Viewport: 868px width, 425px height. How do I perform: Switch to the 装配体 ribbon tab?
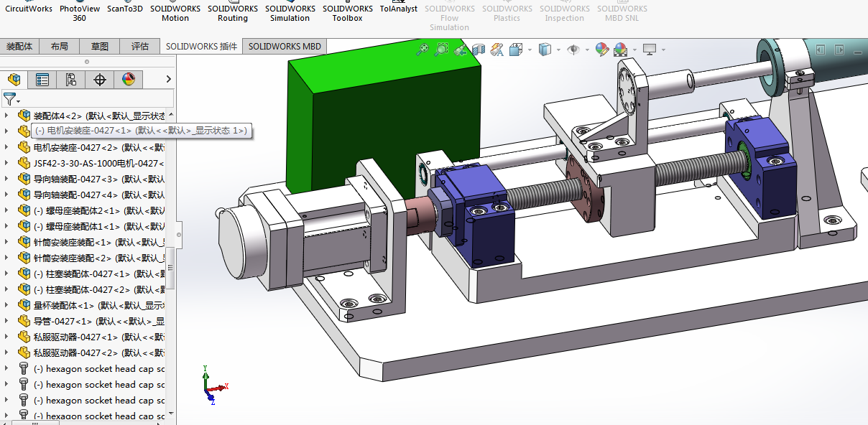[x=19, y=46]
